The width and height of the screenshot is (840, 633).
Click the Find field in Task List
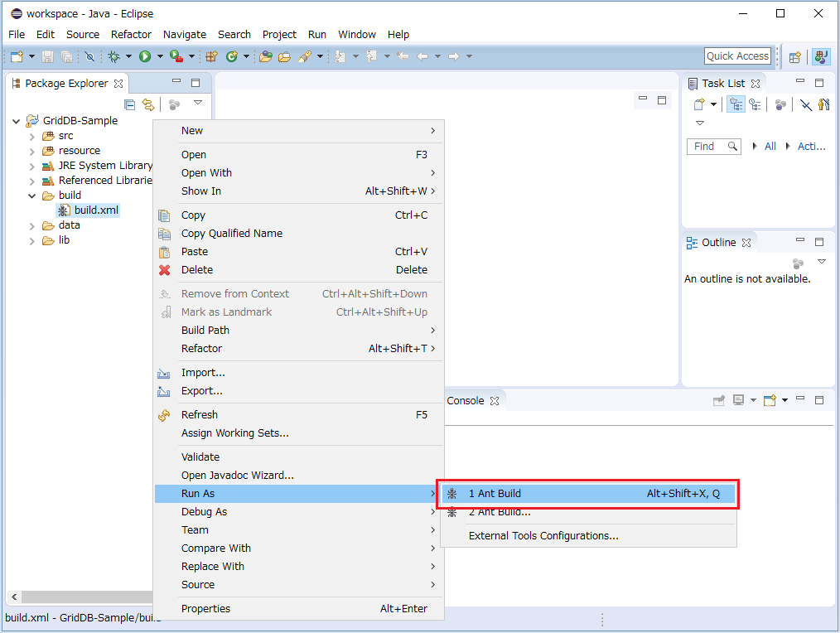(x=713, y=147)
